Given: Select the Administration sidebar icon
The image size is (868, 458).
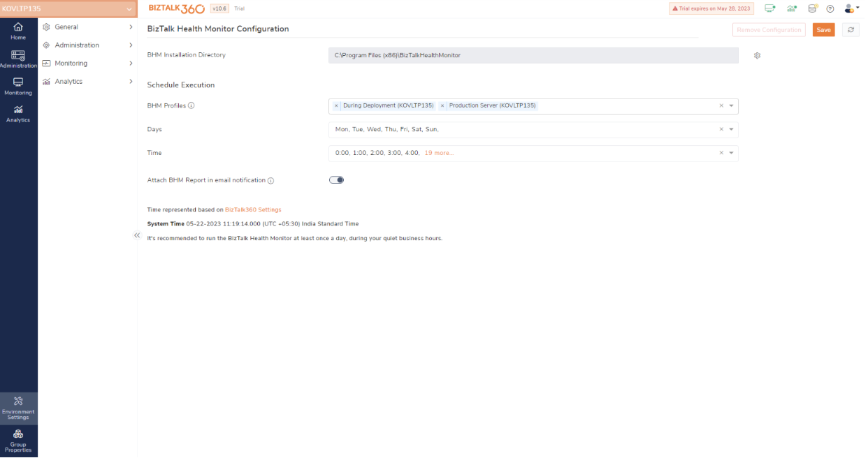Looking at the screenshot, I should point(18,56).
